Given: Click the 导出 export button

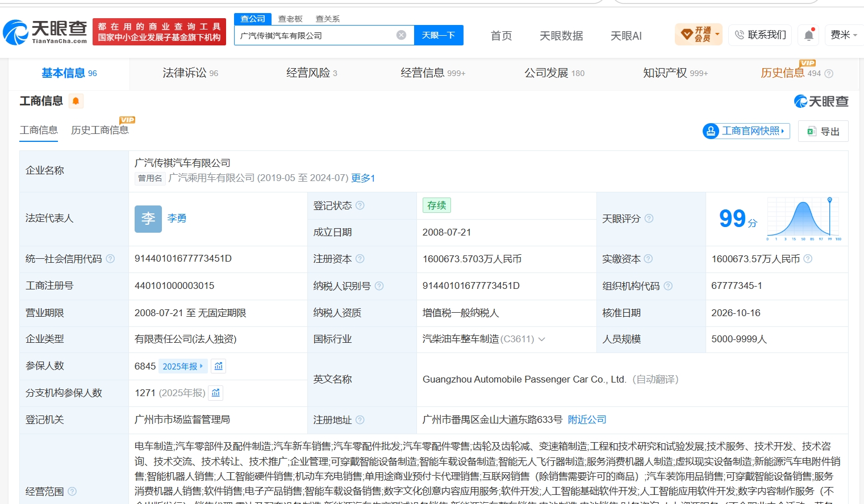Looking at the screenshot, I should (823, 131).
